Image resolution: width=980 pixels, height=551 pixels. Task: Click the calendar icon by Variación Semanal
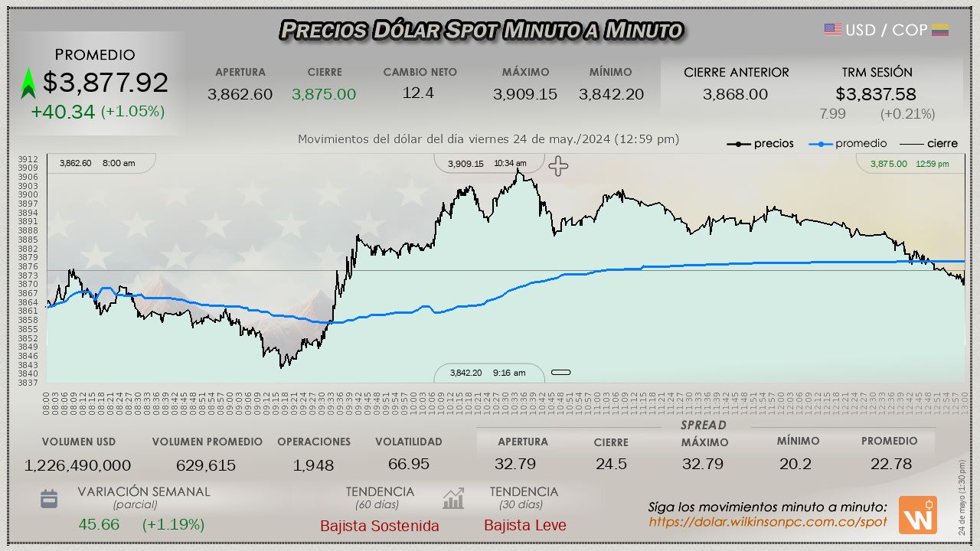click(49, 499)
